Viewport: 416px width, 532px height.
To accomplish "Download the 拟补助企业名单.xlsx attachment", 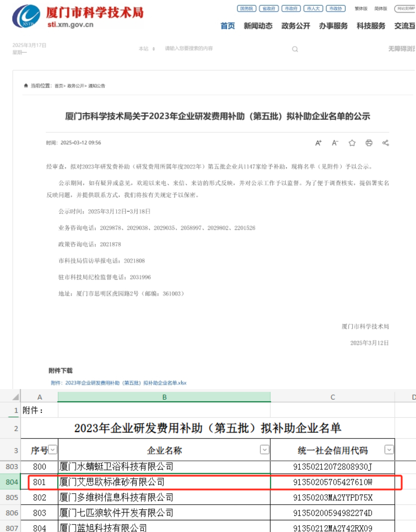I will point(119,383).
